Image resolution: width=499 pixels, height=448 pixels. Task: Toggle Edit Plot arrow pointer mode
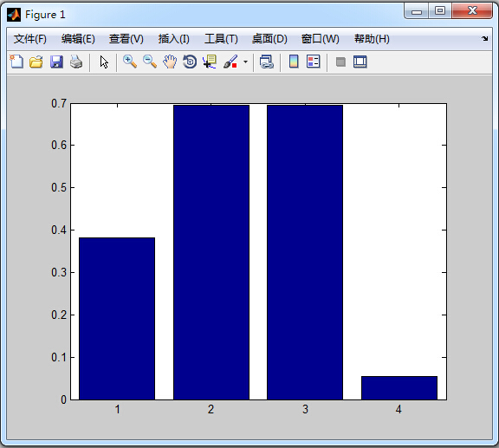tap(104, 62)
